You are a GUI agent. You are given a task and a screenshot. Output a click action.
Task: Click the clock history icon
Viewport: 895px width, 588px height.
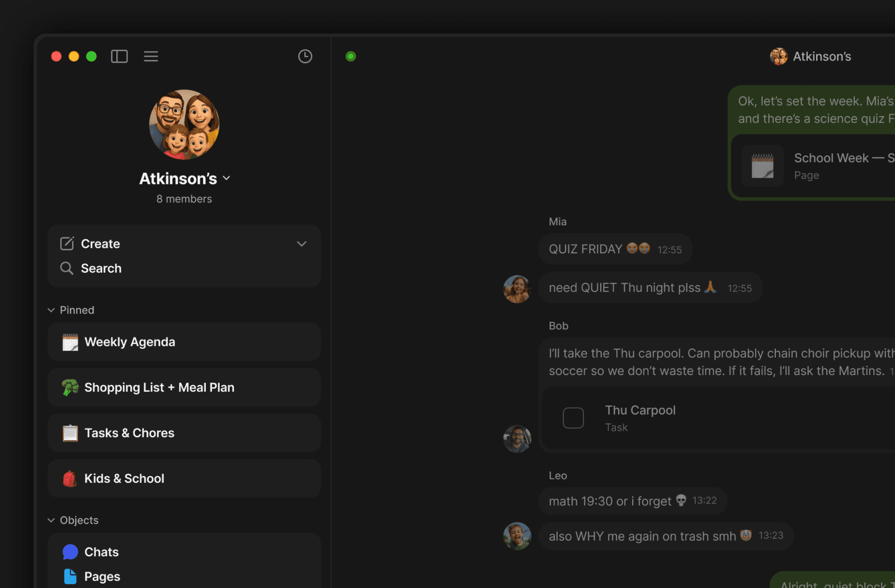(305, 56)
